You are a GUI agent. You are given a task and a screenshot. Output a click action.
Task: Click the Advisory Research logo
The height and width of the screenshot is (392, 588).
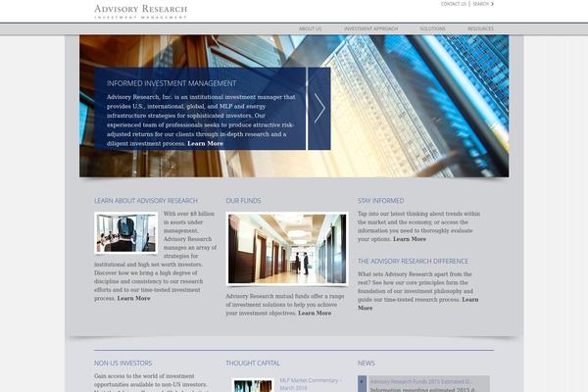pyautogui.click(x=140, y=11)
